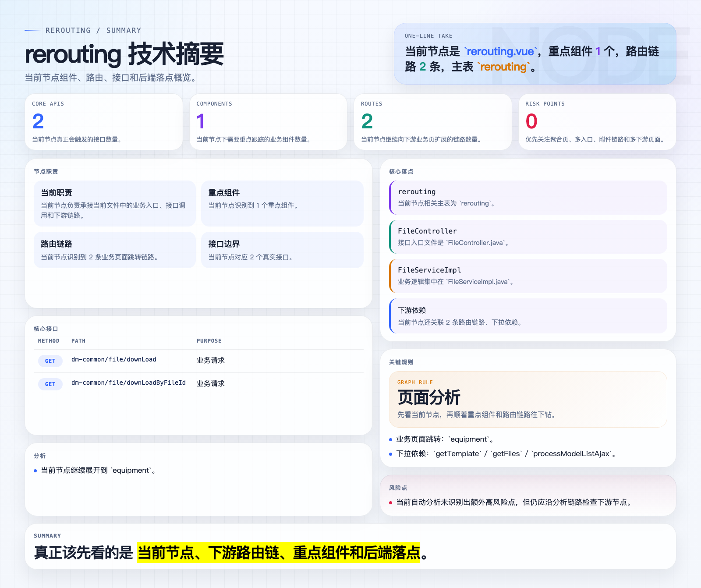Select the 下游依赖 landing item
The height and width of the screenshot is (588, 701).
(528, 316)
